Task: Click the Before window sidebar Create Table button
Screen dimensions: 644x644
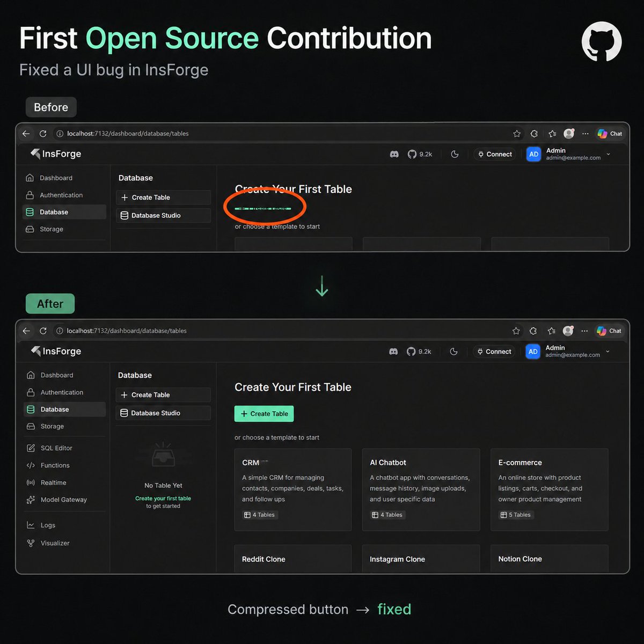Action: pos(163,197)
